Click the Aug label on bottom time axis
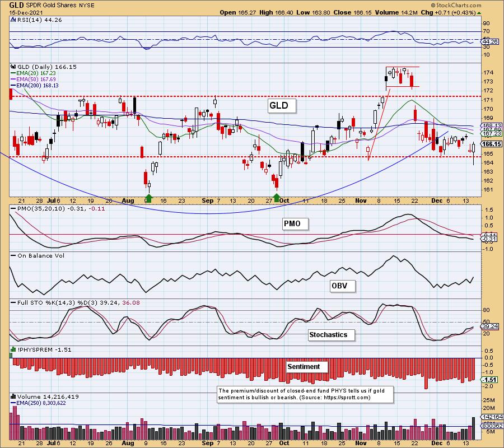 [128, 443]
